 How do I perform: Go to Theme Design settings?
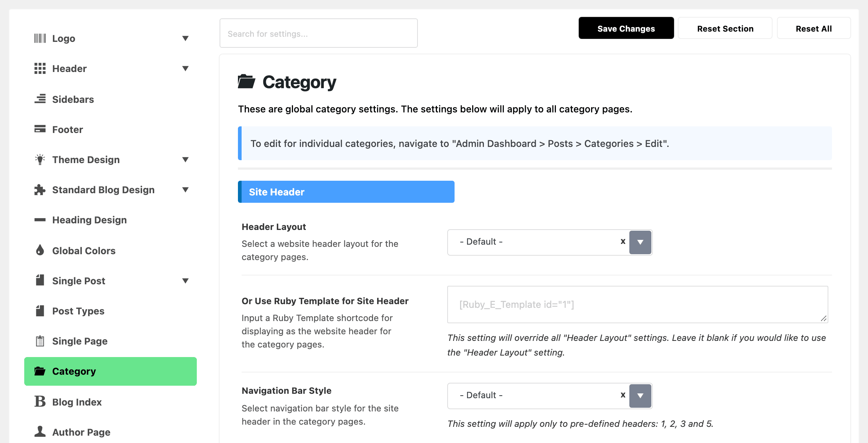coord(111,159)
